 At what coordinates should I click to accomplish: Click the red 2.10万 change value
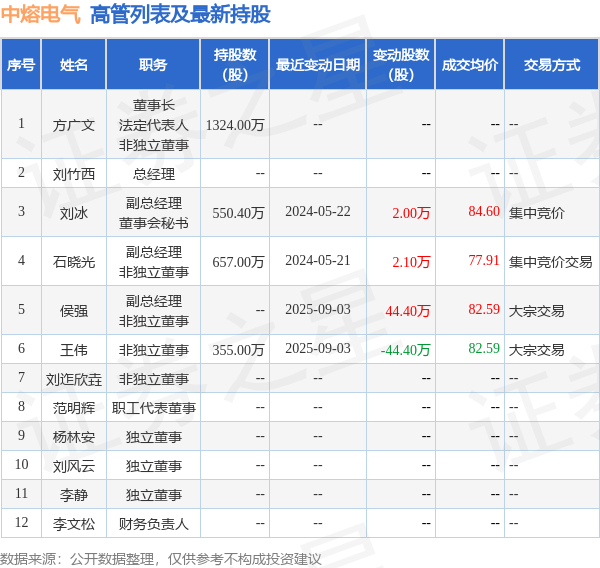coord(411,262)
